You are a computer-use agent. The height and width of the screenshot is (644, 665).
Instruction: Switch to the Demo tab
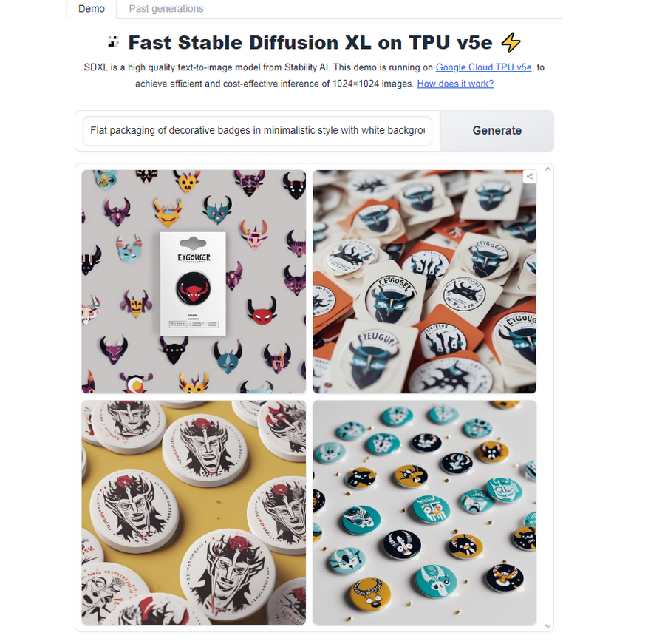pos(91,9)
